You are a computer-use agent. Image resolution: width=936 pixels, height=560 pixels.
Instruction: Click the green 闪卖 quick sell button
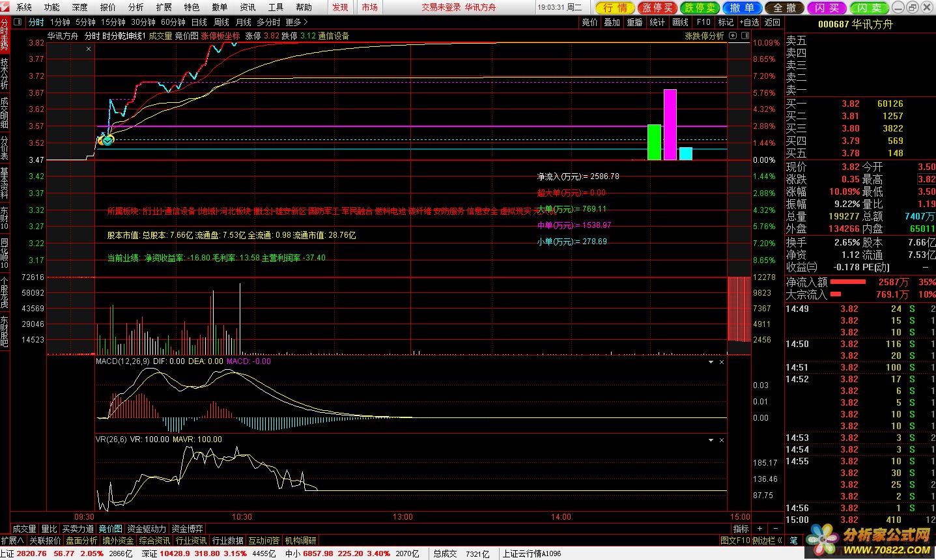coord(870,8)
